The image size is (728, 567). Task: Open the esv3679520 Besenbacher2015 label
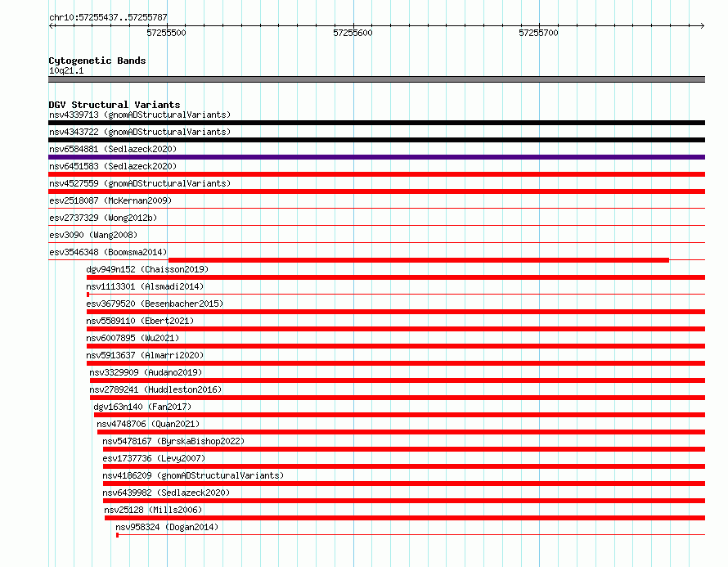155,304
